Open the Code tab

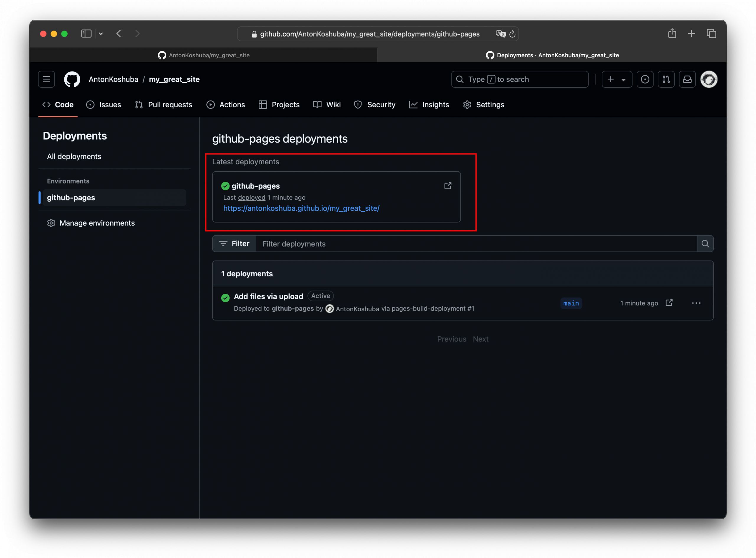(58, 105)
